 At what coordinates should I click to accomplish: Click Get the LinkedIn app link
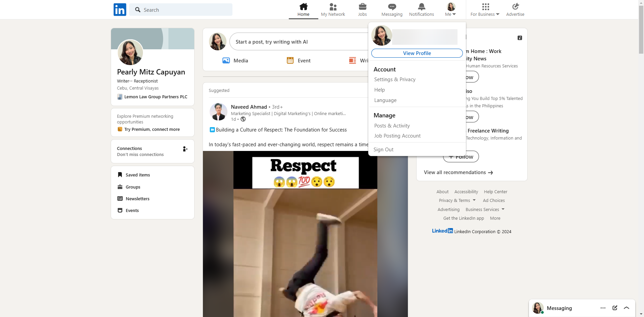pos(464,218)
